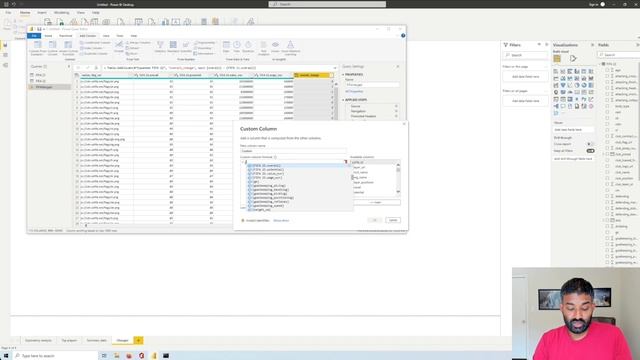
Task: Click the Time clock ribbon icon
Action: coord(237,45)
